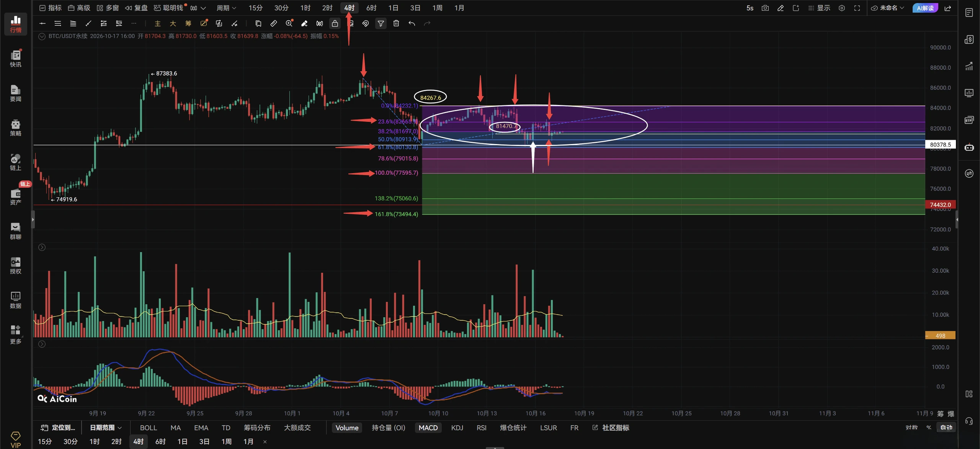
Task: Open the 未命名 layout dropdown
Action: [x=887, y=8]
